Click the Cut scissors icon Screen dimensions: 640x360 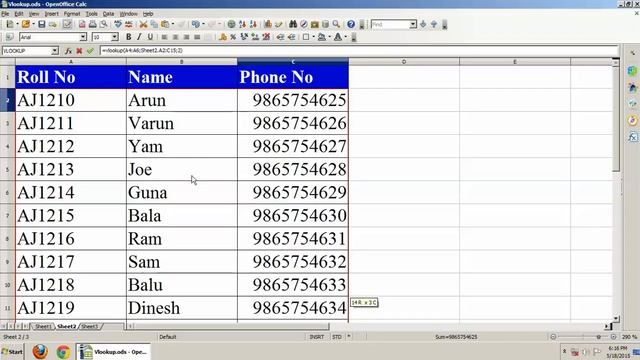pyautogui.click(x=143, y=24)
